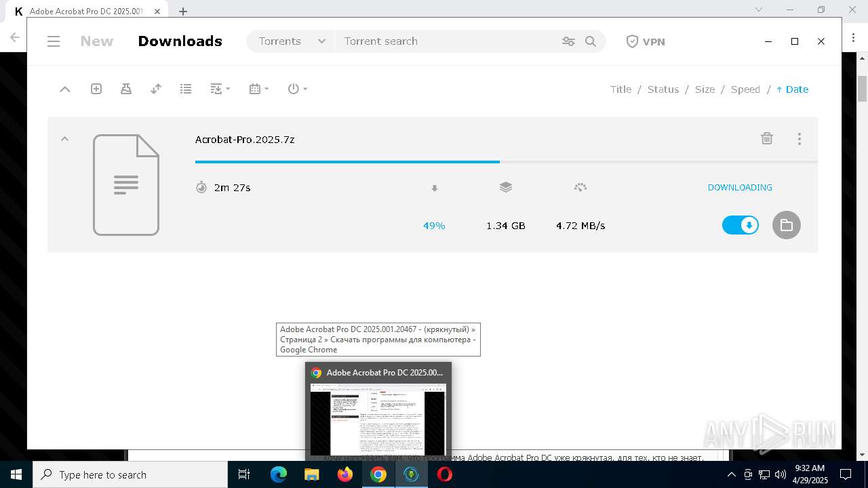Open the hamburger main menu

pyautogui.click(x=54, y=41)
